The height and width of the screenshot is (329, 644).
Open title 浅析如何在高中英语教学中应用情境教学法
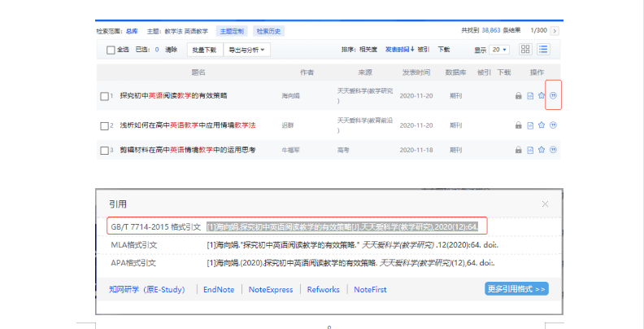coord(188,125)
